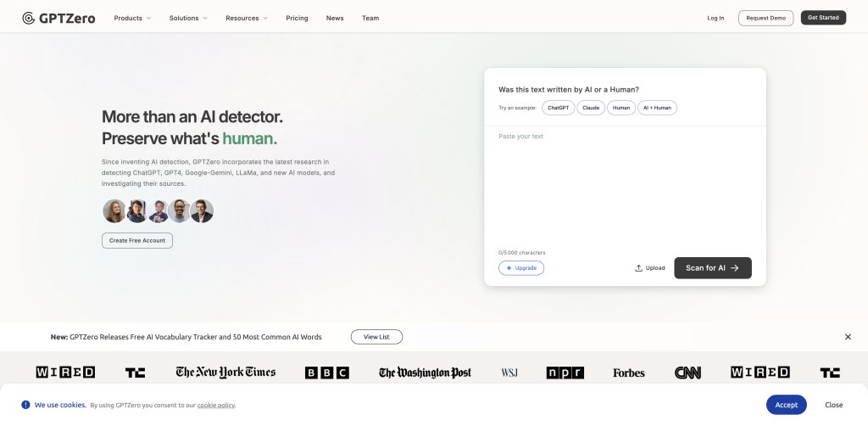Click the Forbes logo
868x426 pixels.
tap(629, 373)
